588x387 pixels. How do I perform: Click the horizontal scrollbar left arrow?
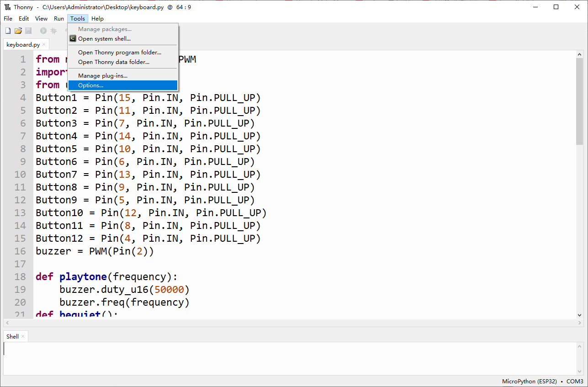[x=7, y=323]
